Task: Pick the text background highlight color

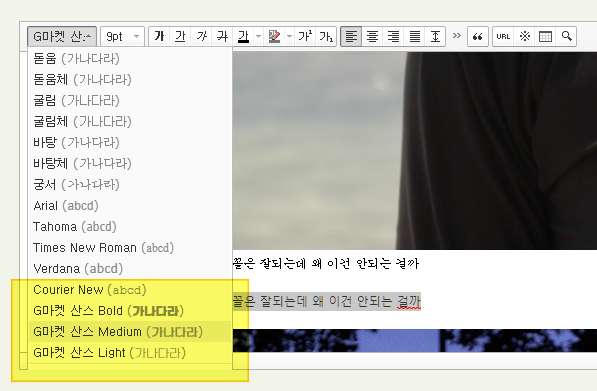Action: pos(274,37)
